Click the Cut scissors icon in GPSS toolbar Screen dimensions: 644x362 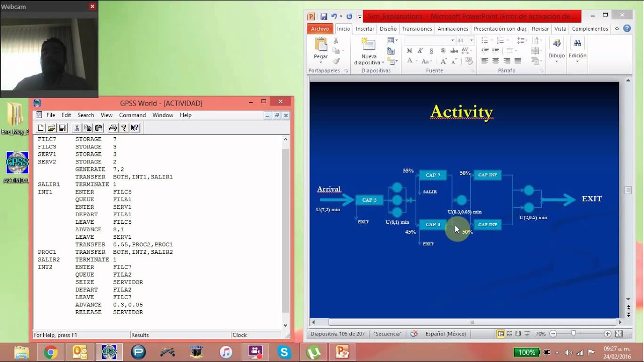pos(77,128)
